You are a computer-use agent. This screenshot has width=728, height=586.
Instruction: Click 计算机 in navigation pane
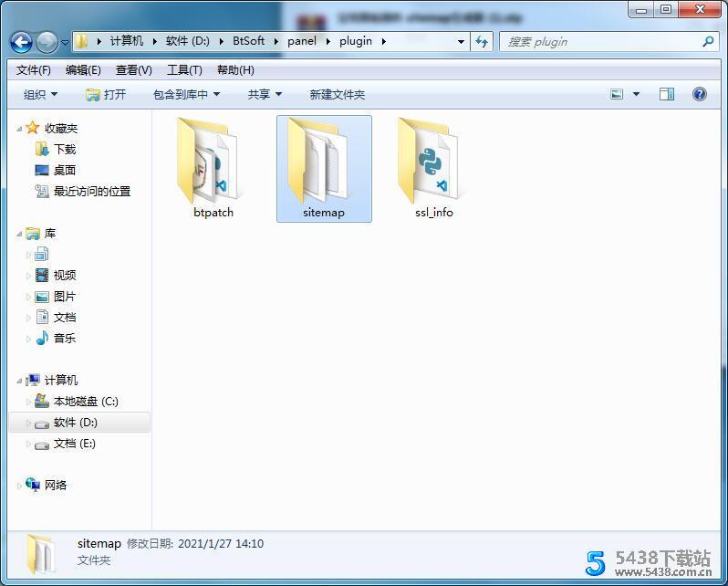[x=61, y=380]
